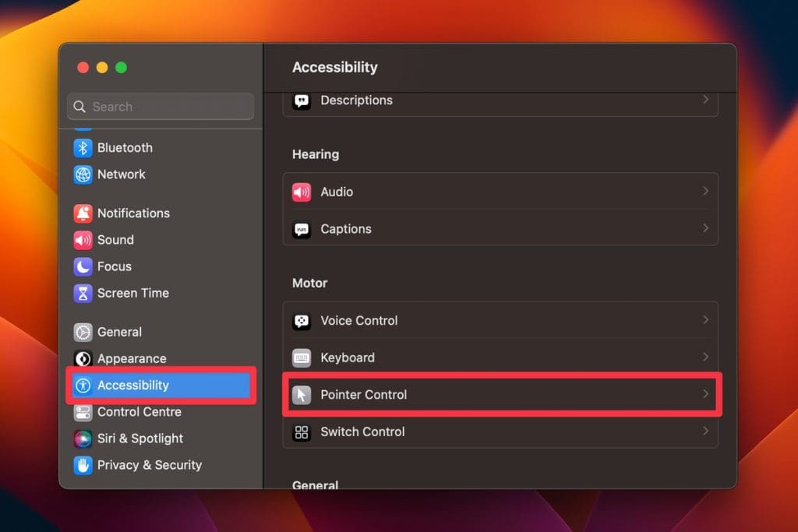Go to Control Centre settings
Viewport: 798px width, 532px height.
point(139,412)
